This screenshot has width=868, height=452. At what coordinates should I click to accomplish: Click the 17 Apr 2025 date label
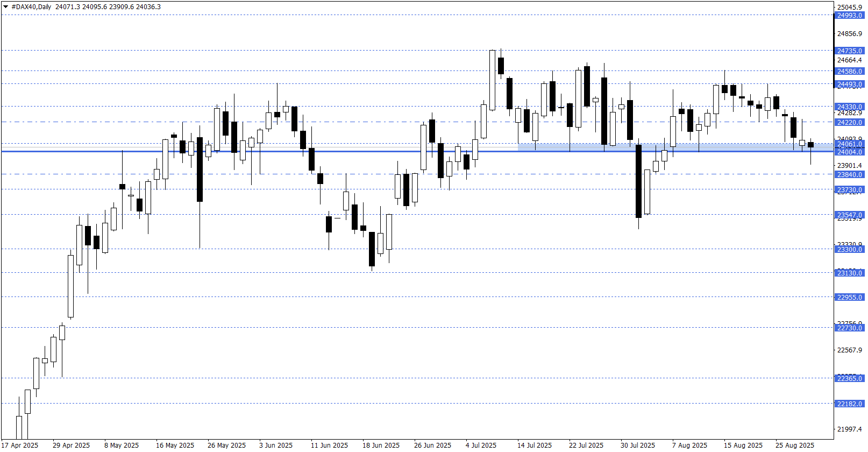pos(20,446)
